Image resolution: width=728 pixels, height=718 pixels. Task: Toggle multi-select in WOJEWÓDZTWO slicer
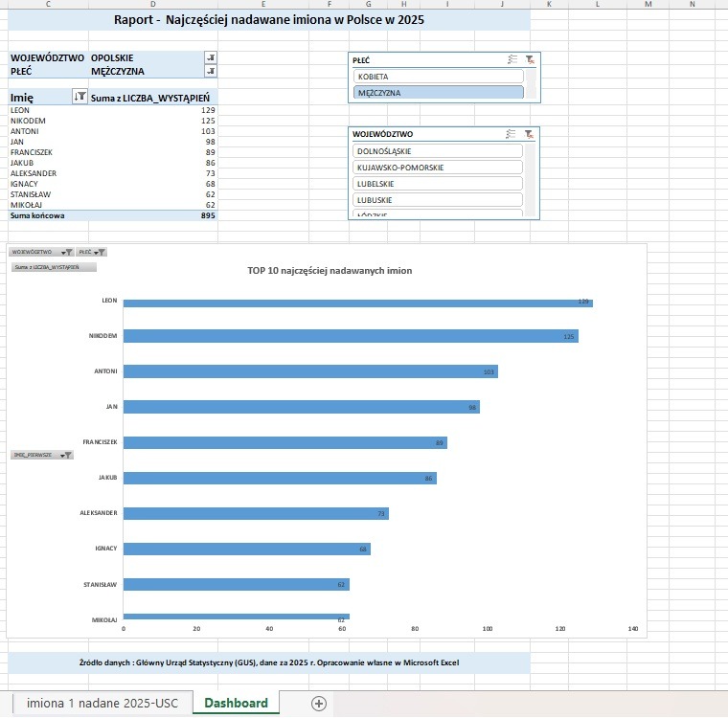(511, 134)
